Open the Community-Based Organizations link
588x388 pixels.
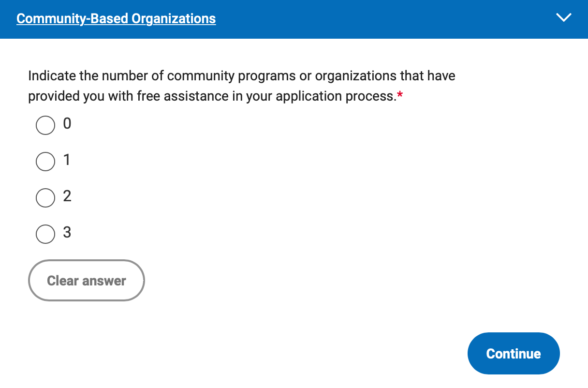tap(116, 18)
